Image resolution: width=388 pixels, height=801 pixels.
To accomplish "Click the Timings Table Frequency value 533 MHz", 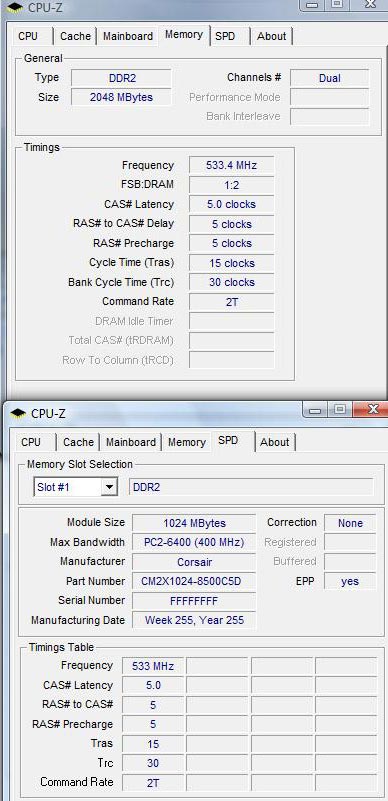I will click(x=153, y=666).
